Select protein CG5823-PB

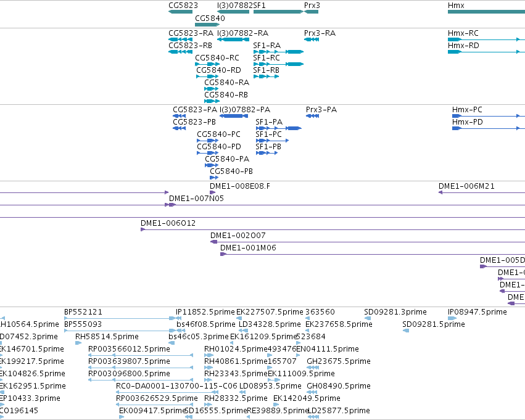194,122
